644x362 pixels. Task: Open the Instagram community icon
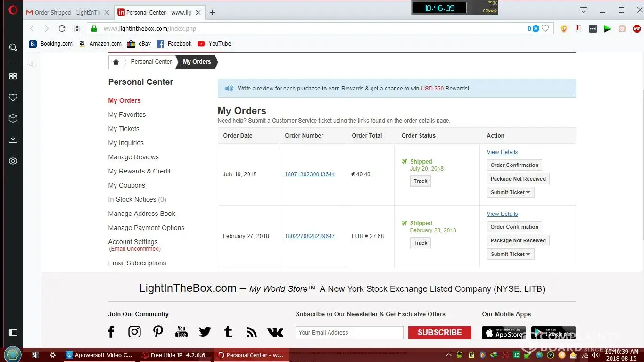[134, 332]
